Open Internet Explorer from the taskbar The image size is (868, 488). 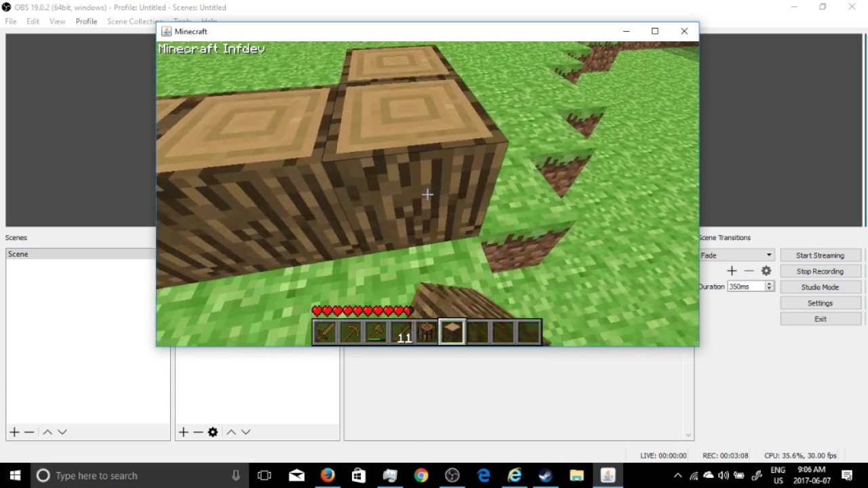point(515,475)
